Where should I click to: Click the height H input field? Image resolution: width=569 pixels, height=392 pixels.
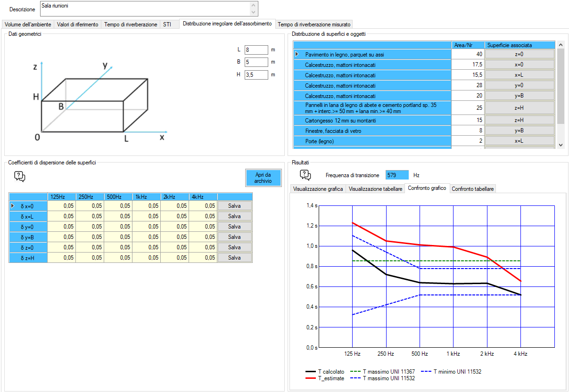pos(256,74)
